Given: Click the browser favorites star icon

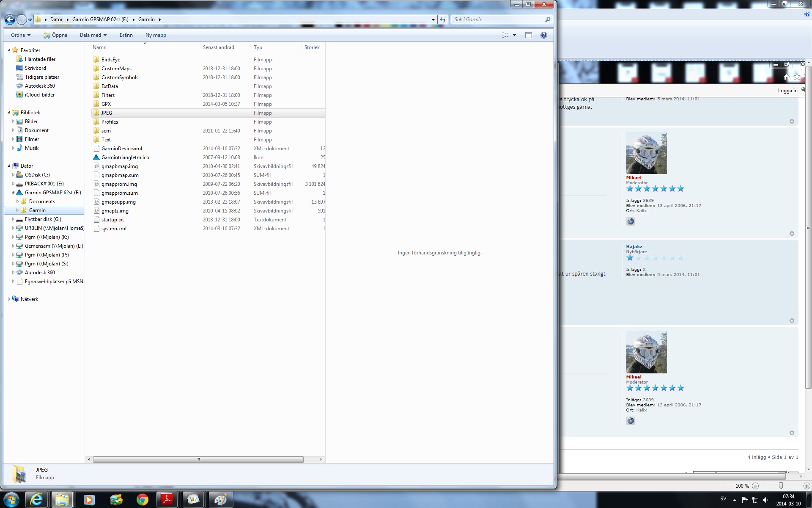Looking at the screenshot, I should click(797, 77).
